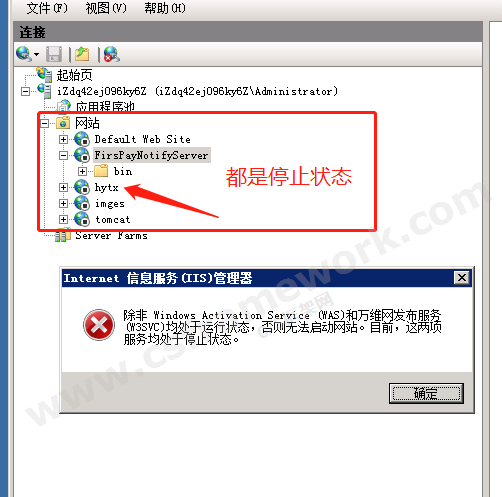Open the 文件(F) menu

point(47,8)
